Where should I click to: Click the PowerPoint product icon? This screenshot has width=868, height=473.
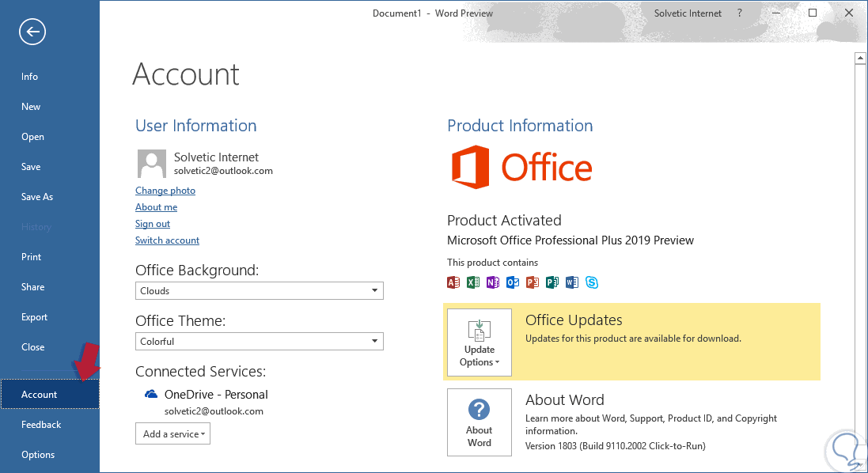coord(533,282)
